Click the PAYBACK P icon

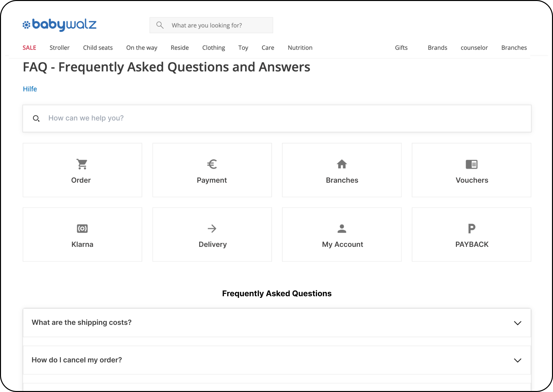(471, 228)
